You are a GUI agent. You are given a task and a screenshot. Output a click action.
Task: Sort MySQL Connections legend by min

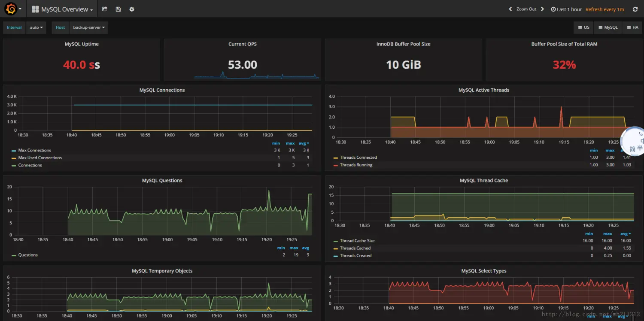coord(276,143)
